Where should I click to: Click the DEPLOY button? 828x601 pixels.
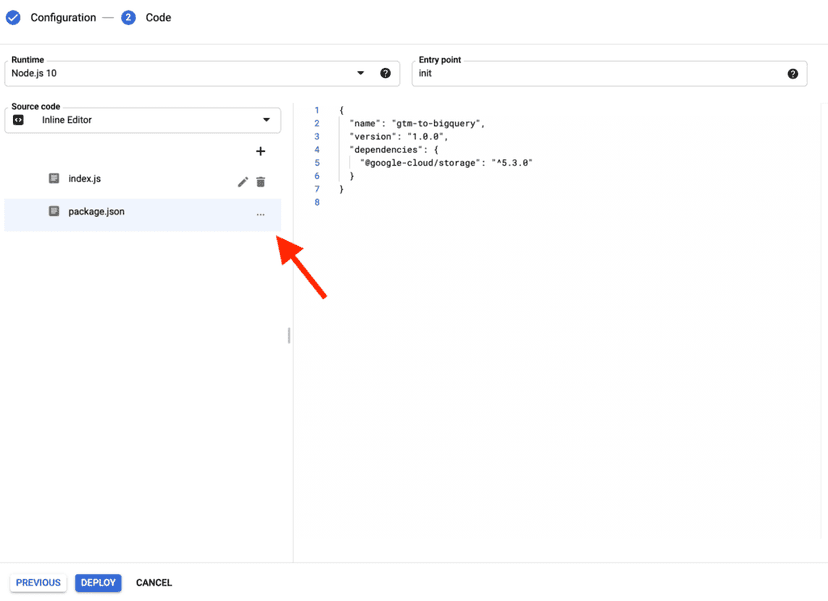tap(97, 582)
